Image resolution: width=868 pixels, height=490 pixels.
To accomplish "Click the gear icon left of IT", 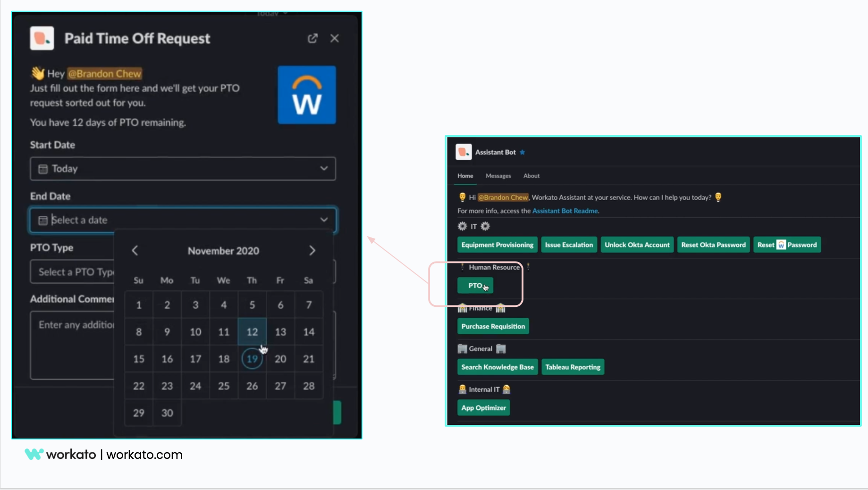I will (x=462, y=226).
